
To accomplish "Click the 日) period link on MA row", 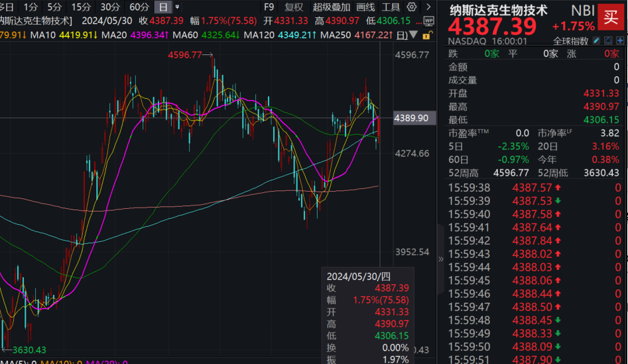I will coord(402,35).
